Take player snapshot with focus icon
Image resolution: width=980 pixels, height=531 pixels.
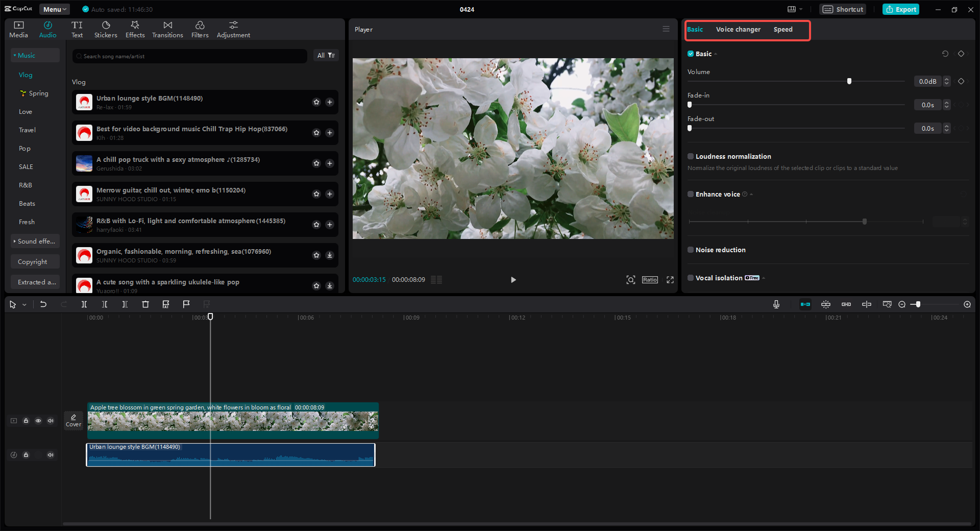click(x=631, y=280)
